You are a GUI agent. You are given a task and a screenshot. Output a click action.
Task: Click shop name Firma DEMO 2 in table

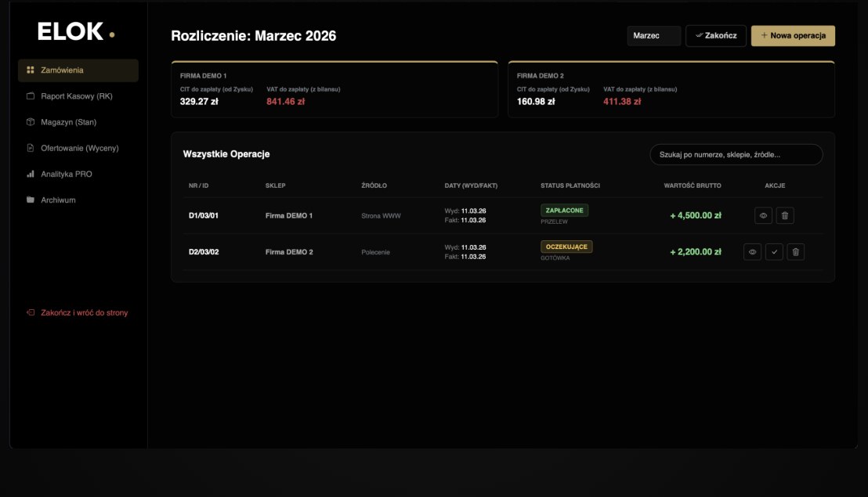coord(289,252)
